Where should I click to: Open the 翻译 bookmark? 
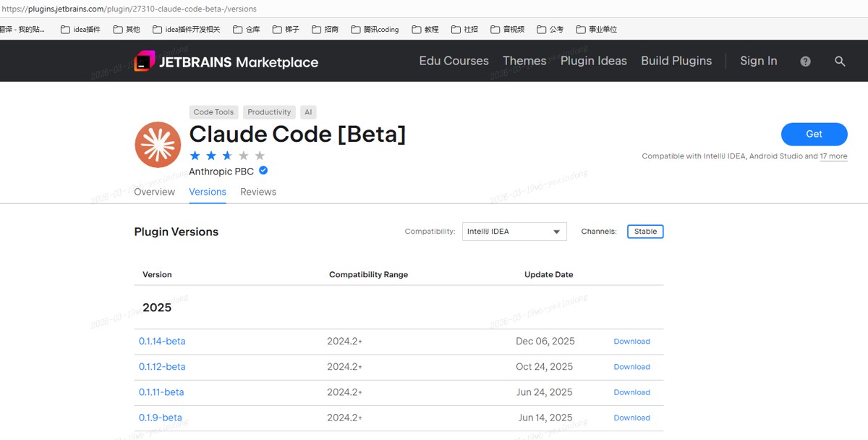(22, 30)
